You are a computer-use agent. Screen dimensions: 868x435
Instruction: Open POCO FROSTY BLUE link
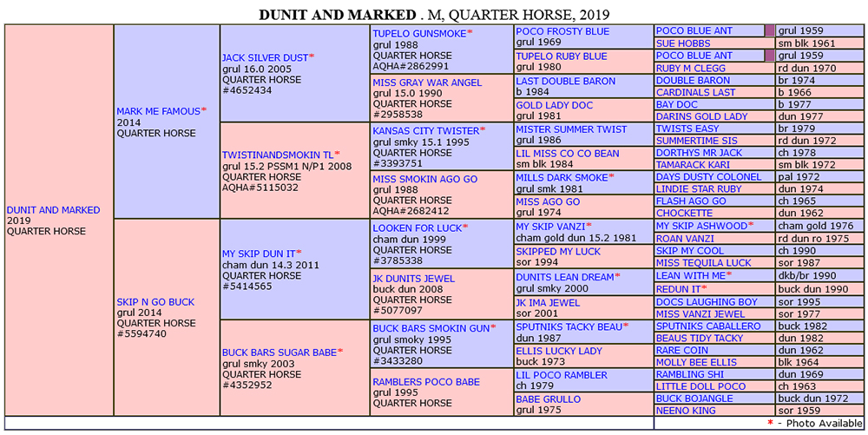(562, 31)
